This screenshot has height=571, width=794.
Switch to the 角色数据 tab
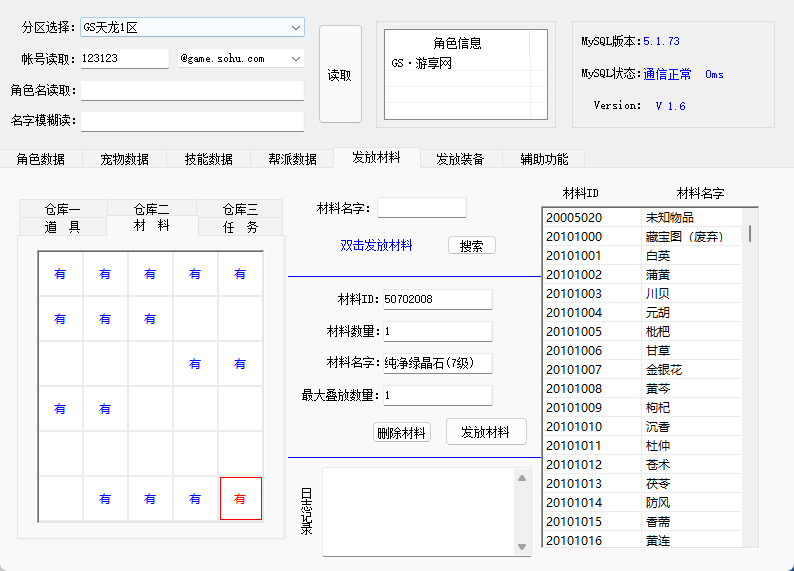pyautogui.click(x=41, y=159)
